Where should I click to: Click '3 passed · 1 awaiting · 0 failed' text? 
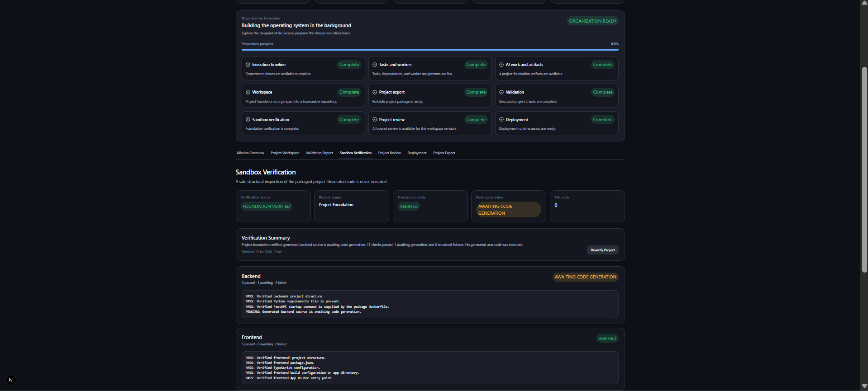[264, 283]
